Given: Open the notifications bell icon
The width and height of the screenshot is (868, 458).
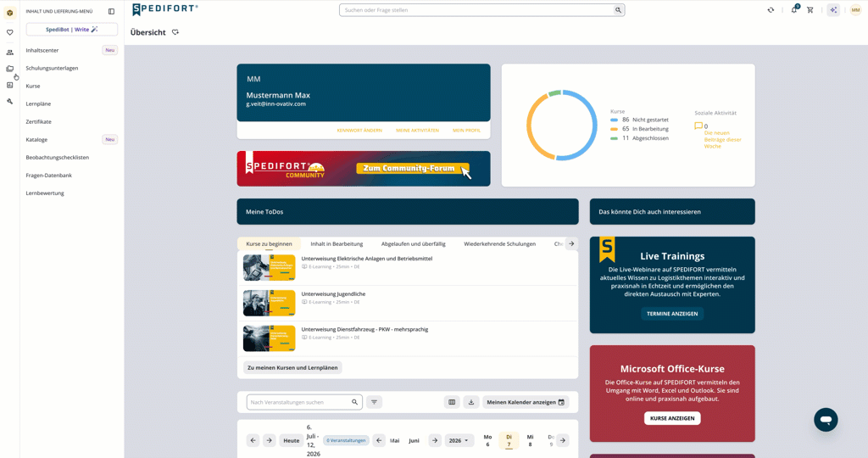Looking at the screenshot, I should [794, 9].
